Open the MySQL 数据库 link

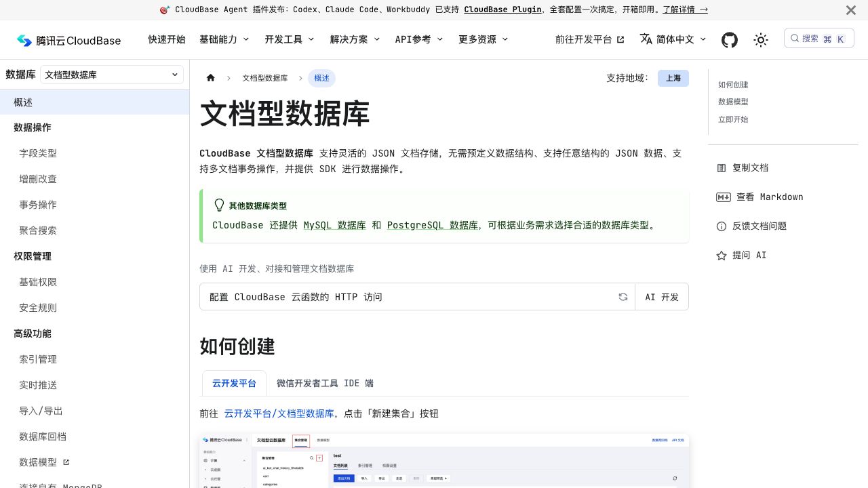pos(334,225)
